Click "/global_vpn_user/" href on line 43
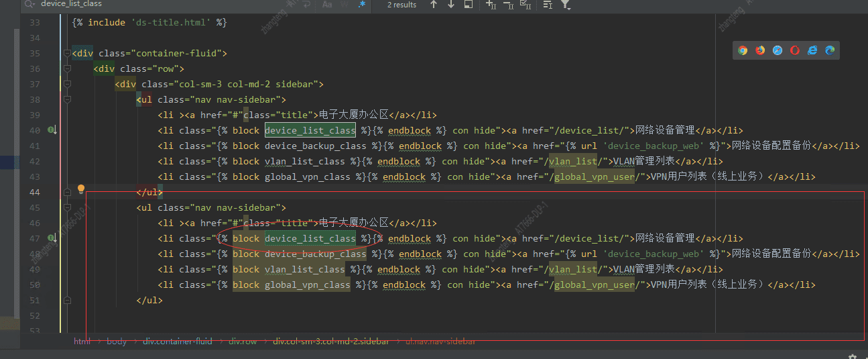 pos(598,176)
